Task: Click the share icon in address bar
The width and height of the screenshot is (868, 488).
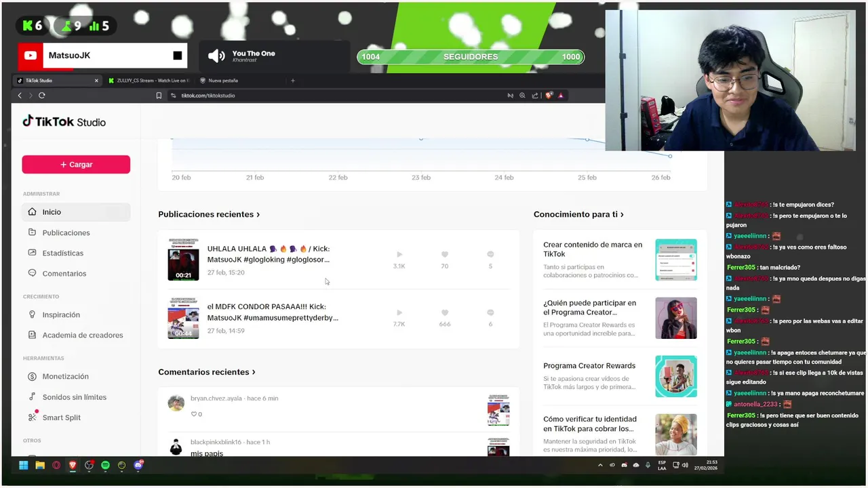Action: click(535, 96)
